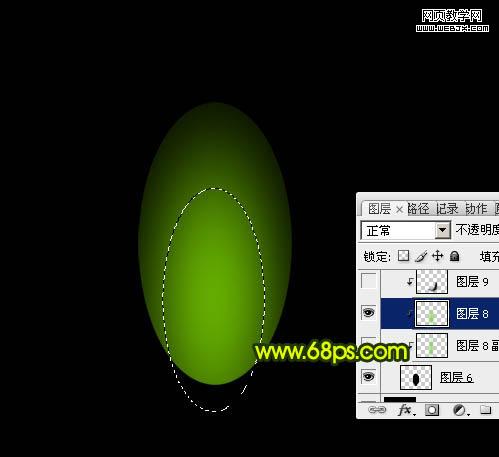
Task: Click the 图层 6 layer thumbnail
Action: (416, 377)
